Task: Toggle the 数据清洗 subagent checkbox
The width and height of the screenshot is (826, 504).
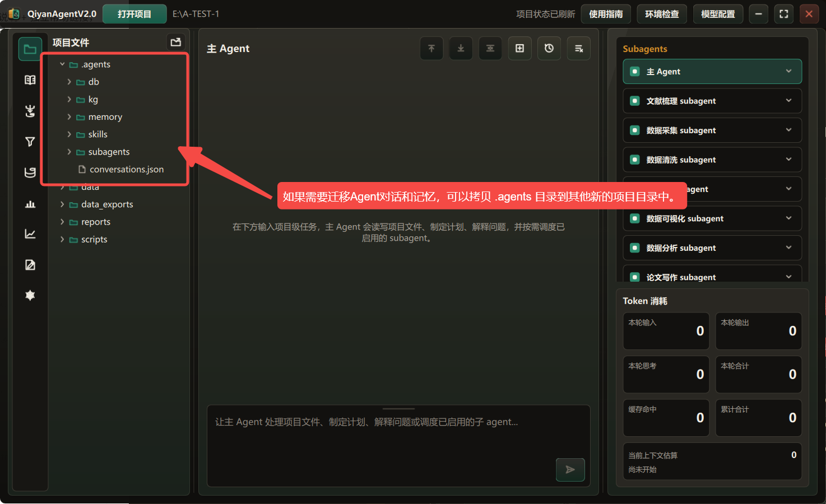Action: coord(635,160)
